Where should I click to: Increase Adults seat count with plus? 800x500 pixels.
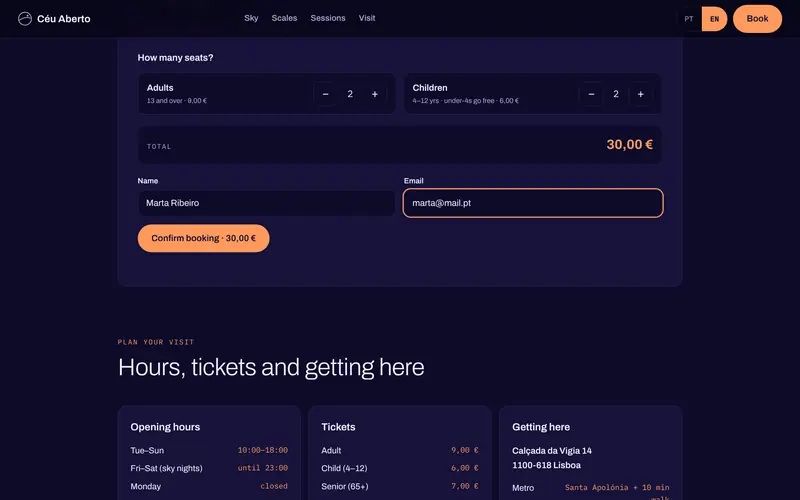coord(374,94)
